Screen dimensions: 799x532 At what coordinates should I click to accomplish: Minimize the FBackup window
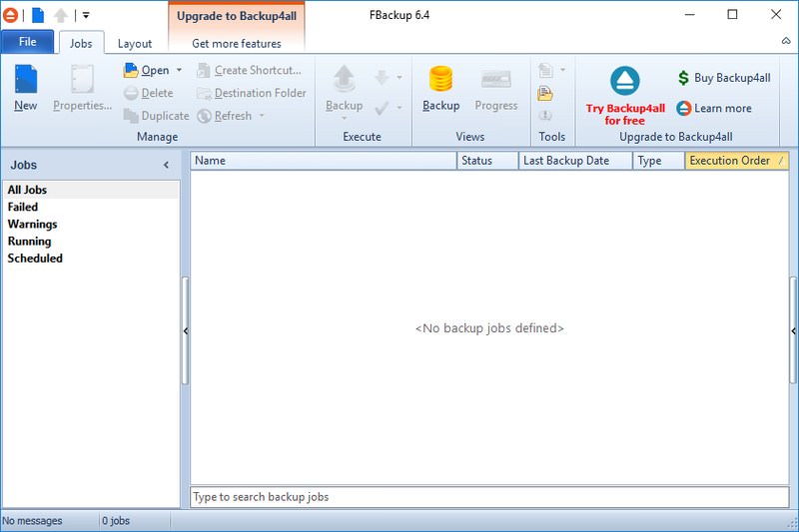pos(689,15)
